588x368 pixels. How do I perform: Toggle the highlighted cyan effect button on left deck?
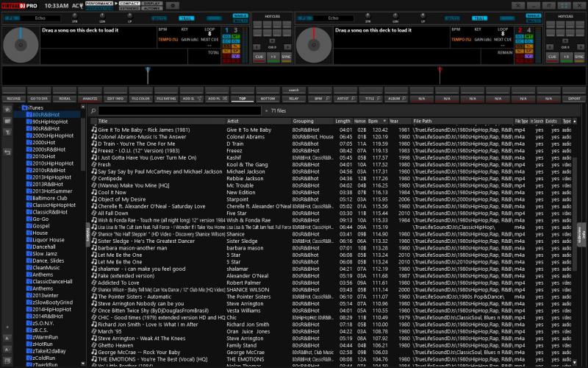coord(187,18)
